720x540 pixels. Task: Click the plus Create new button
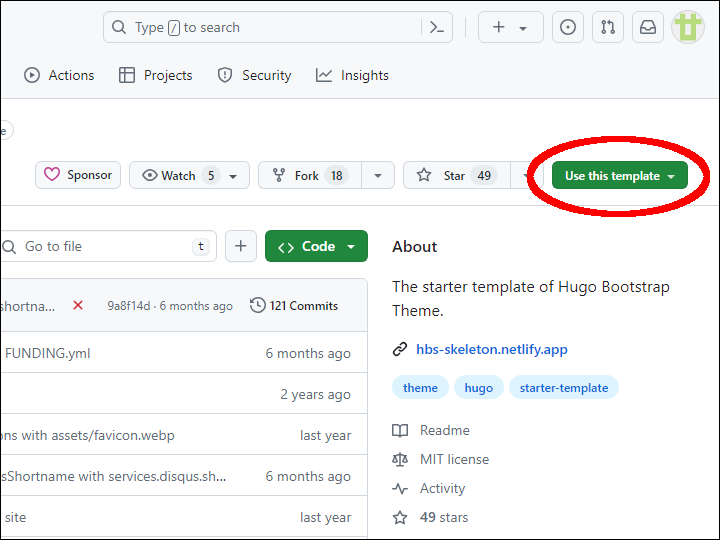coord(511,28)
